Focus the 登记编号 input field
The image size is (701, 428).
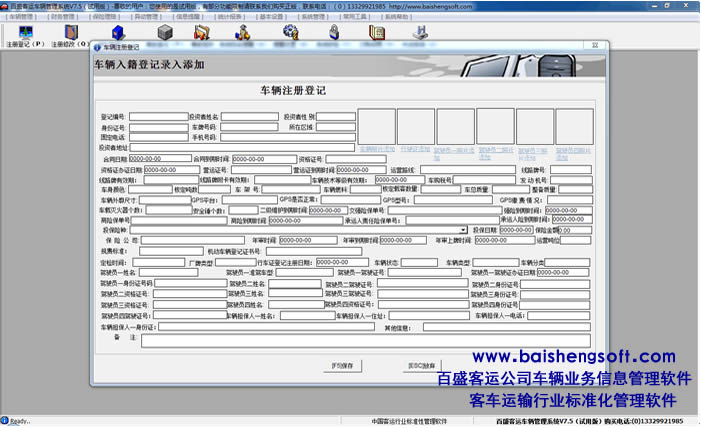[x=159, y=117]
